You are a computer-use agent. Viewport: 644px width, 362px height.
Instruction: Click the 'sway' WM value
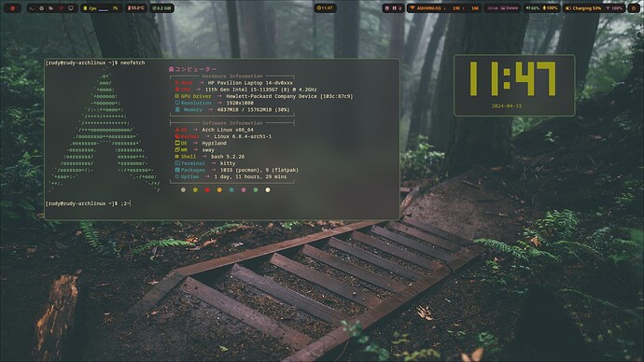click(208, 150)
